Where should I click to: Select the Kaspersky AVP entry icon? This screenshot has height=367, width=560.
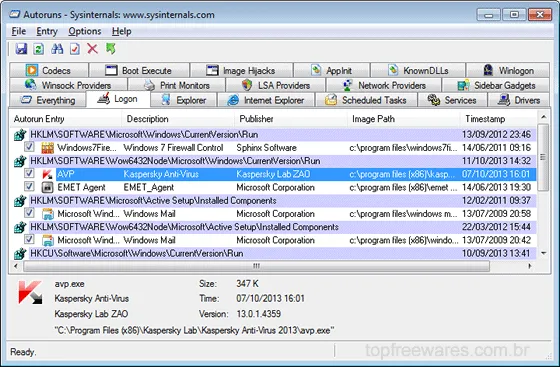[47, 174]
